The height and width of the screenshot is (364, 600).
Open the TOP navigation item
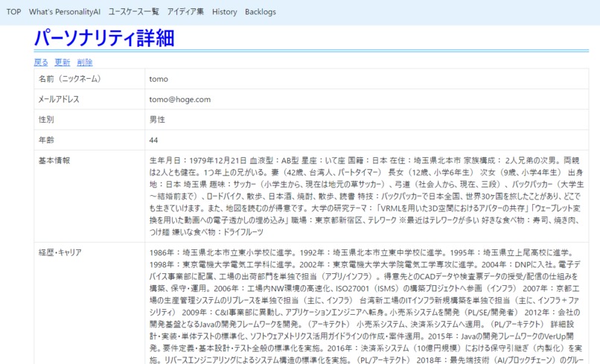click(14, 12)
